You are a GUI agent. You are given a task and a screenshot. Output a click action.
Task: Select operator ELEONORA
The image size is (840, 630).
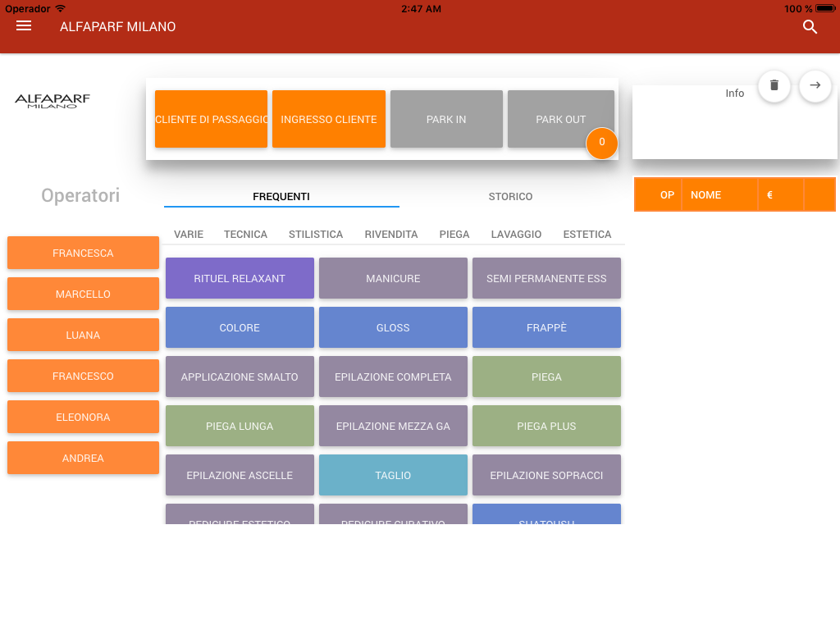83,417
